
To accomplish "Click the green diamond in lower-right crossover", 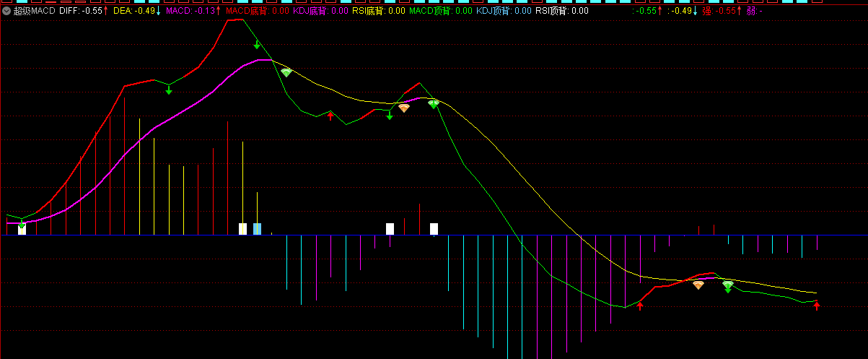I will [728, 285].
